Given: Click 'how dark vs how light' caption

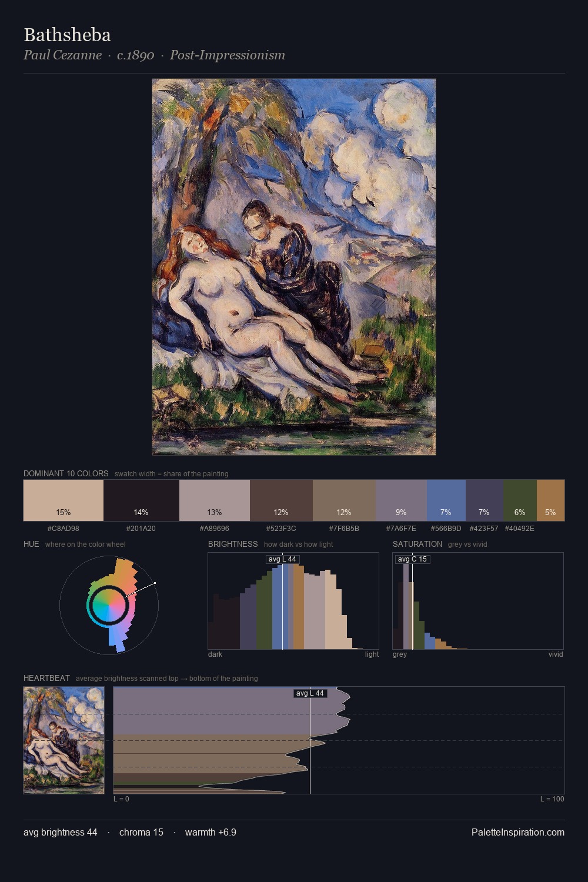Looking at the screenshot, I should tap(298, 544).
